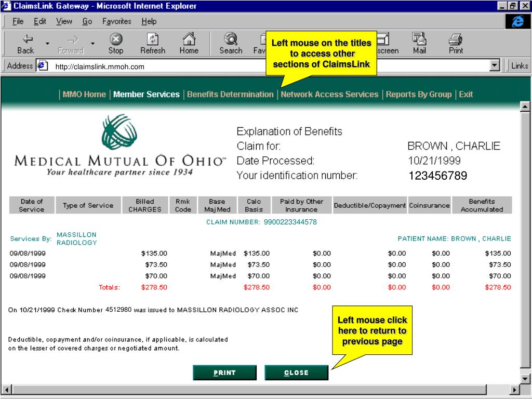Viewport: 532px width, 399px height.
Task: Click the Date Processed value 10/21/1999
Action: tap(434, 161)
